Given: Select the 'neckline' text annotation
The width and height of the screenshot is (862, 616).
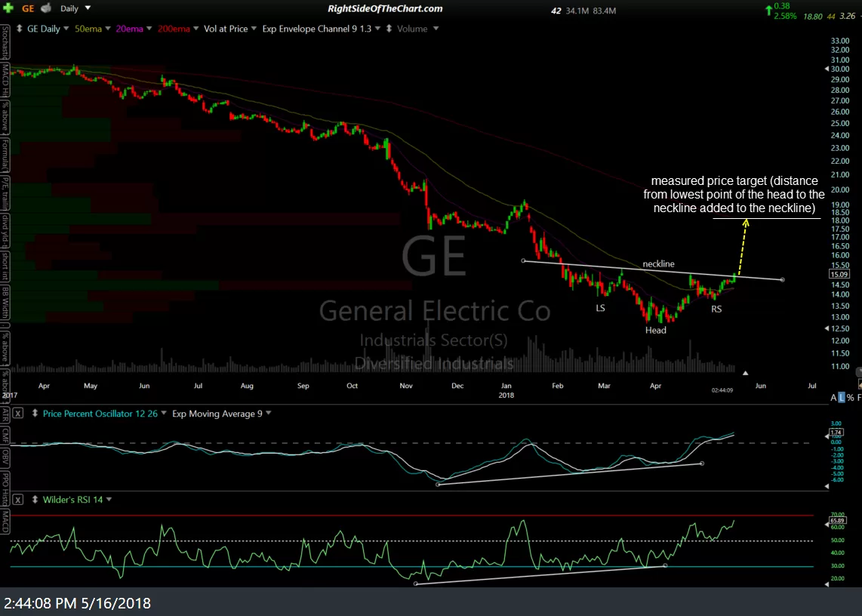Looking at the screenshot, I should tap(659, 264).
